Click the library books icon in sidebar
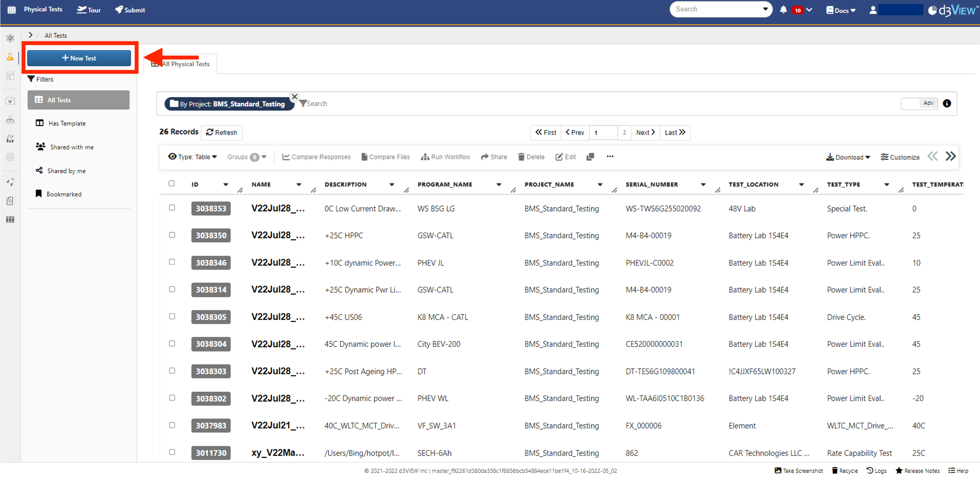The image size is (980, 477). pos(10,219)
